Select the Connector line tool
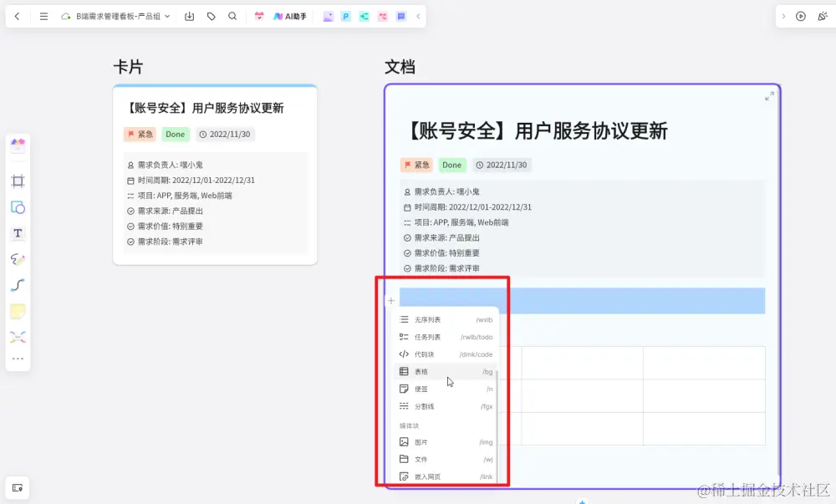This screenshot has height=504, width=836. point(18,285)
